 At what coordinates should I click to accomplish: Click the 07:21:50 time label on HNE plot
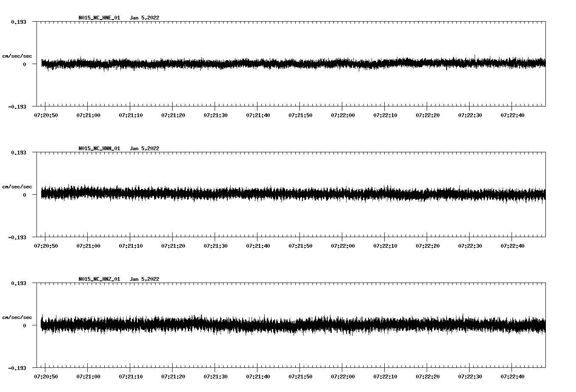coord(300,115)
